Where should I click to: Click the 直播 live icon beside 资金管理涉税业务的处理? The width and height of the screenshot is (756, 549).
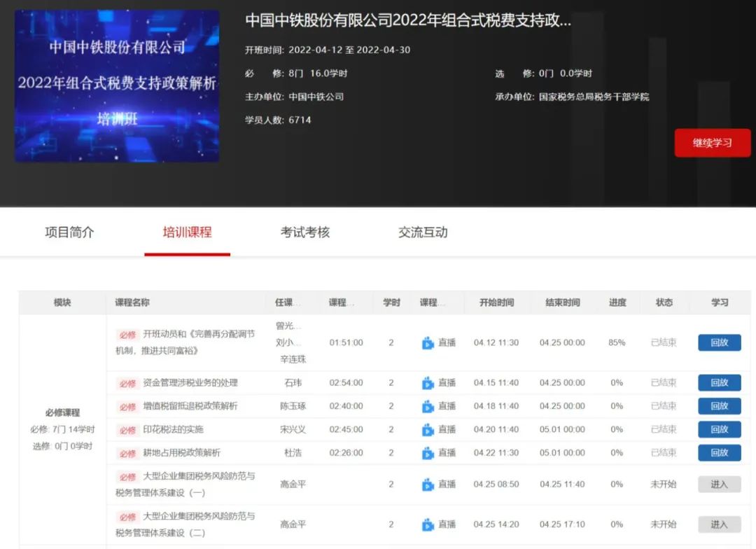429,383
